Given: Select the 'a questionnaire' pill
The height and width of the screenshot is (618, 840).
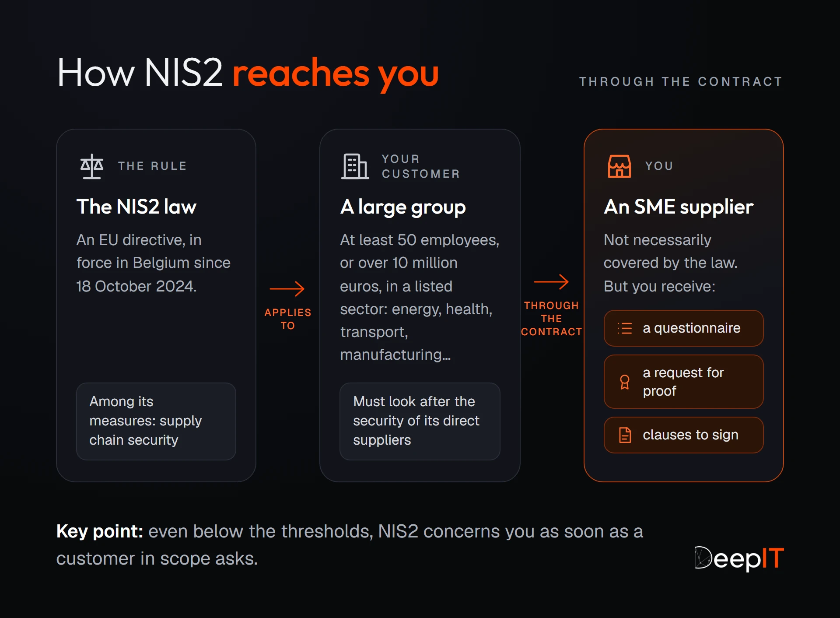Looking at the screenshot, I should [x=683, y=328].
